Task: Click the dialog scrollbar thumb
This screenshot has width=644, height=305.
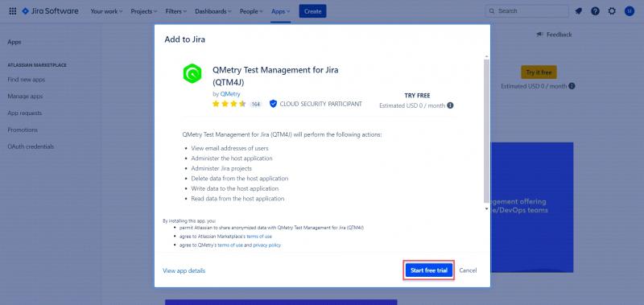Action: (x=487, y=131)
